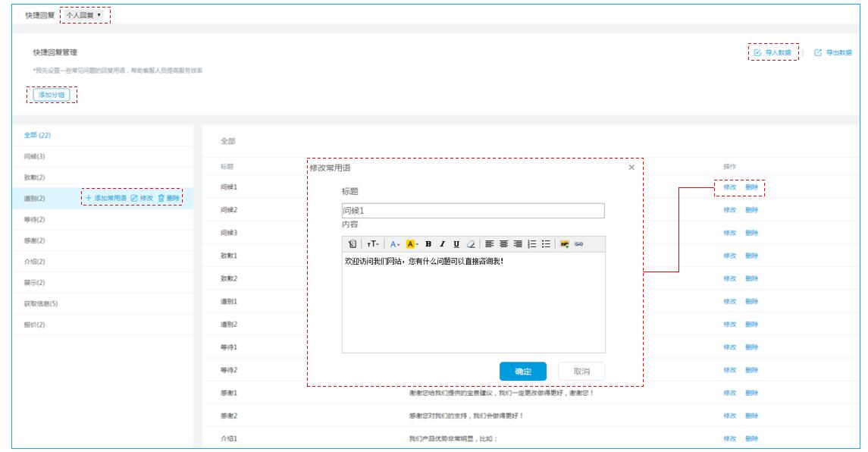Close the 修改常用语 dialog
The height and width of the screenshot is (452, 868).
coord(631,168)
